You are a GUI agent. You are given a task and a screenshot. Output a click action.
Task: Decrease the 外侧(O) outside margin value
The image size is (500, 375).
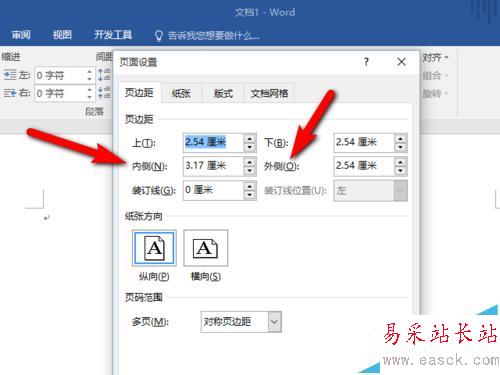pyautogui.click(x=401, y=171)
